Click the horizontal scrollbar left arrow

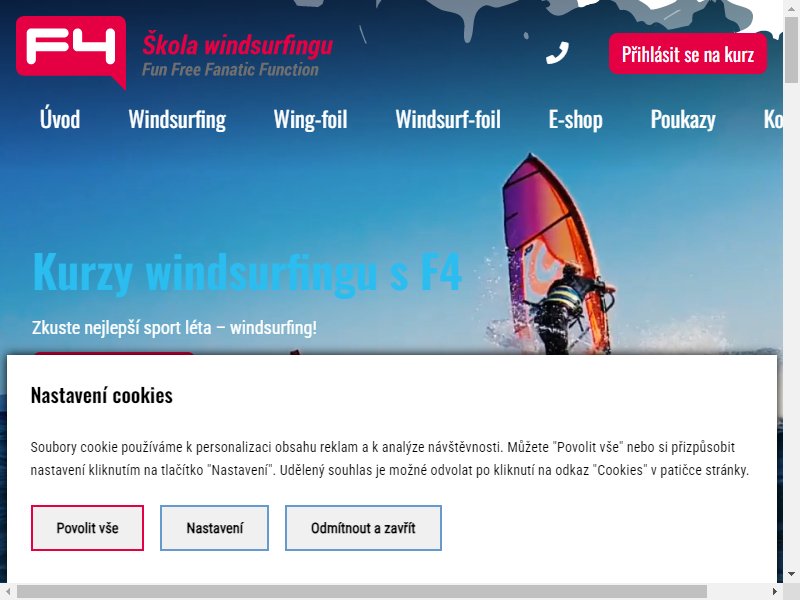point(8,592)
